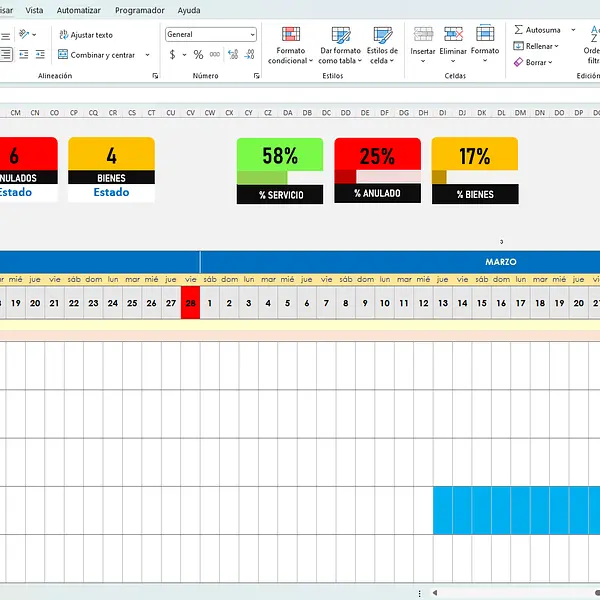
Task: Open the Rellenar fill menu
Action: tap(536, 46)
